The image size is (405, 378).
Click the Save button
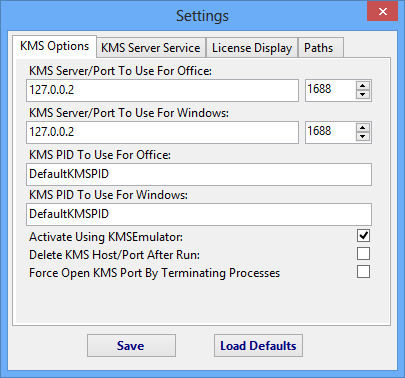pyautogui.click(x=131, y=346)
